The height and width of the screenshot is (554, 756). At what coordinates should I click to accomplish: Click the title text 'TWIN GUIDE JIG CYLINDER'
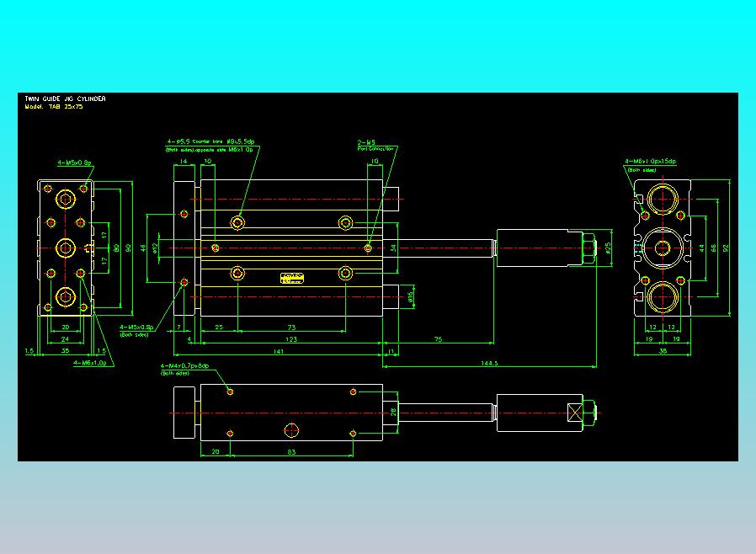coord(65,99)
